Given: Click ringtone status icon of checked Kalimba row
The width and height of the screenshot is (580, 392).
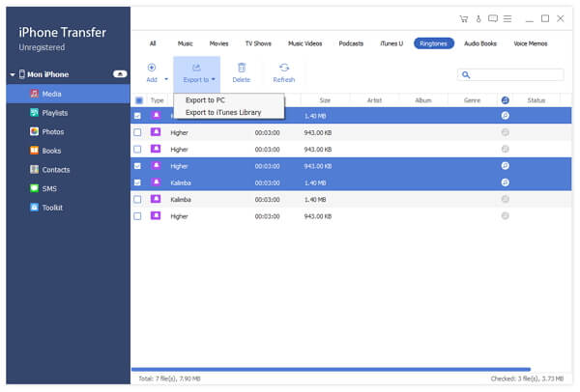Looking at the screenshot, I should tap(505, 182).
